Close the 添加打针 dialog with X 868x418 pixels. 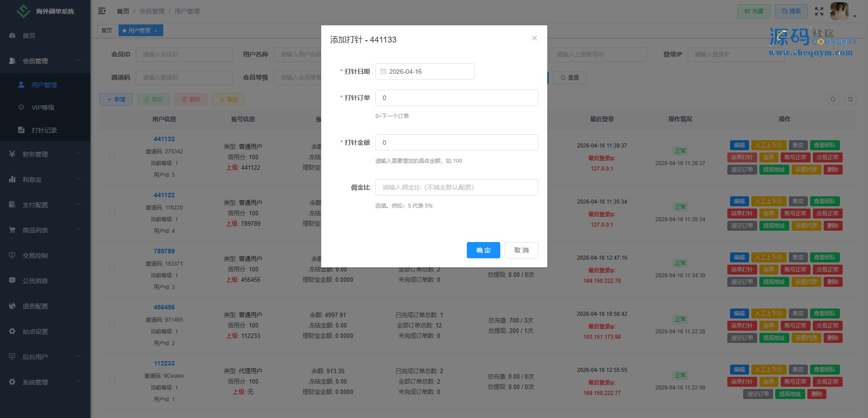click(x=535, y=38)
